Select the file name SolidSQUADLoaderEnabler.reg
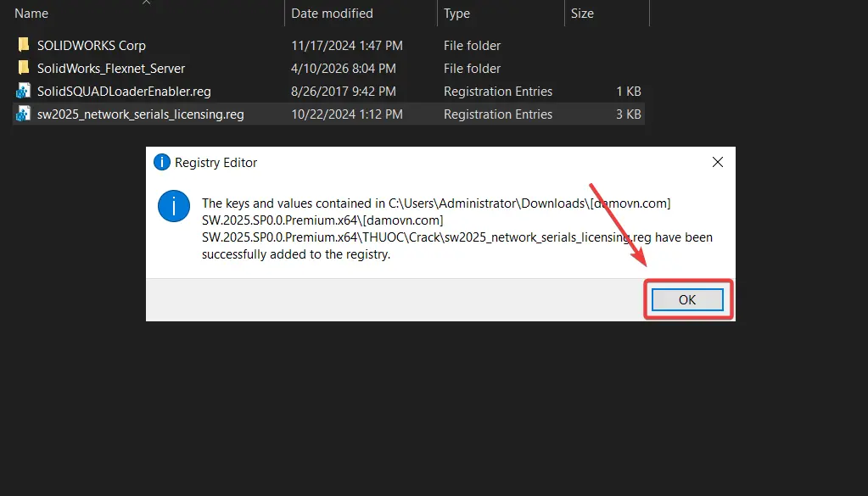This screenshot has height=496, width=868. (x=124, y=92)
